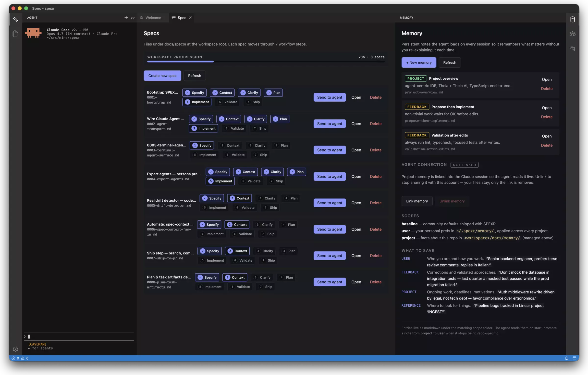
Task: Delete the 0005-drift-detector.md spec
Action: click(376, 203)
